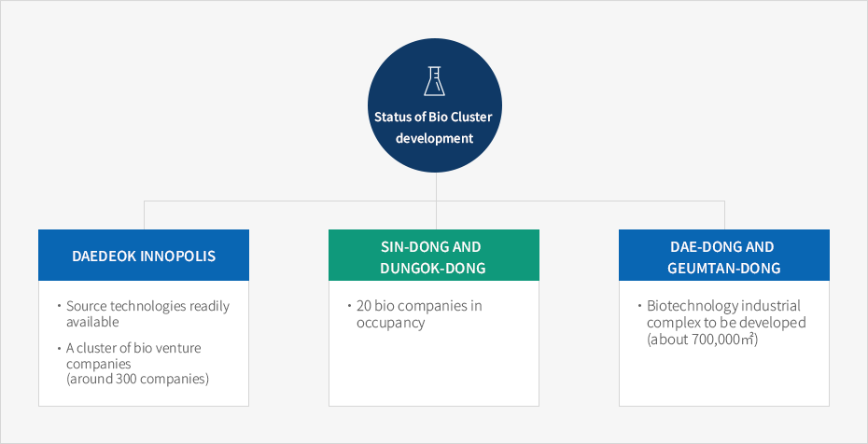Click 'Source technologies readily available' text
This screenshot has height=444, width=868.
pos(147,313)
